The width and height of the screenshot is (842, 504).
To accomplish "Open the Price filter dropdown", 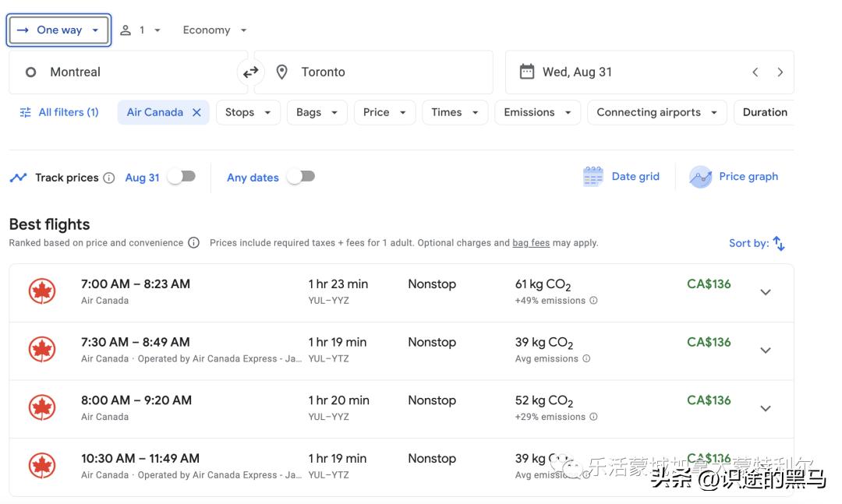I will point(384,112).
